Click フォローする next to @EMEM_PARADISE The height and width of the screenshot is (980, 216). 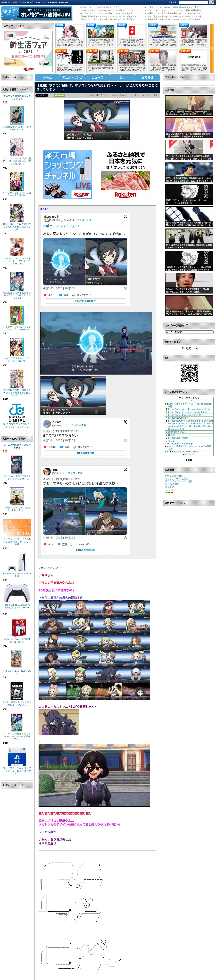[x=84, y=220]
